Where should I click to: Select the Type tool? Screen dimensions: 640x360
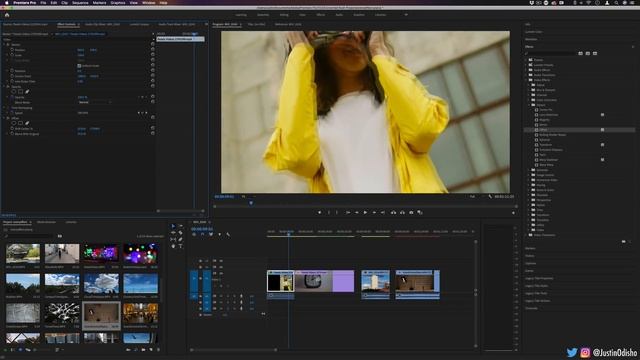pyautogui.click(x=180, y=246)
